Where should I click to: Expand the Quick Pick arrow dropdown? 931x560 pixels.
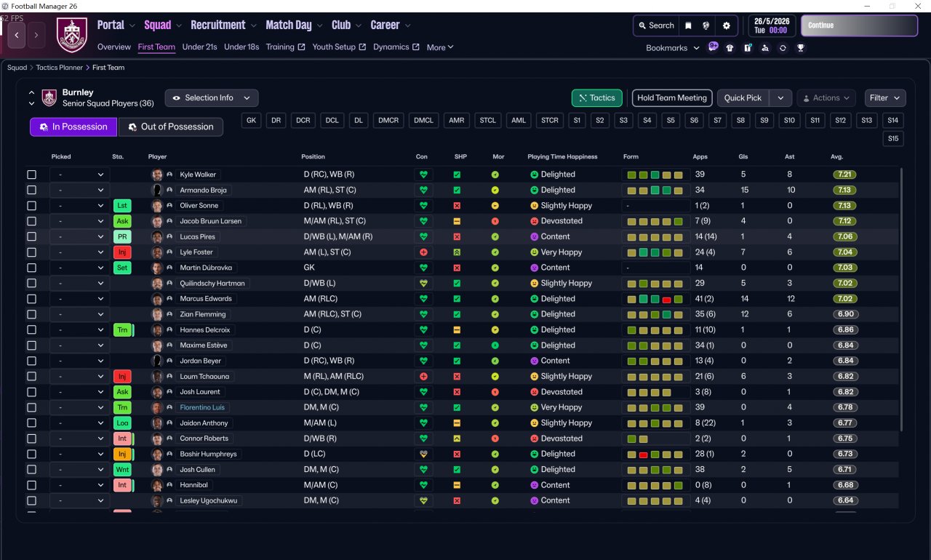pyautogui.click(x=780, y=98)
